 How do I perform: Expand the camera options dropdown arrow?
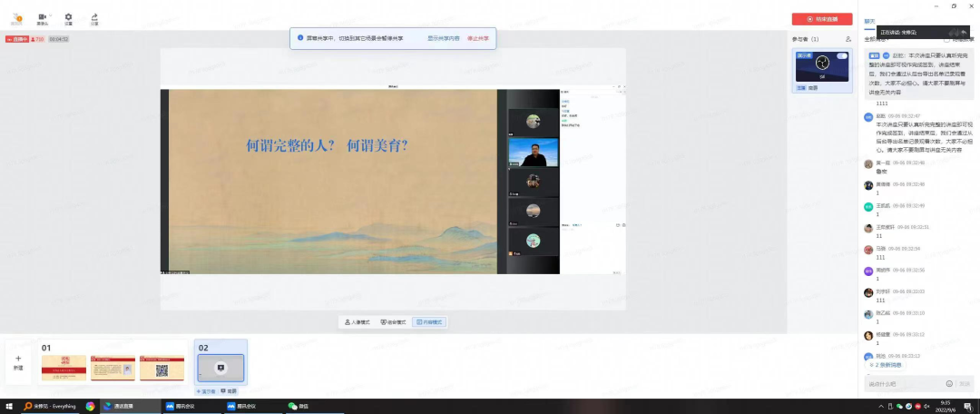tap(49, 17)
